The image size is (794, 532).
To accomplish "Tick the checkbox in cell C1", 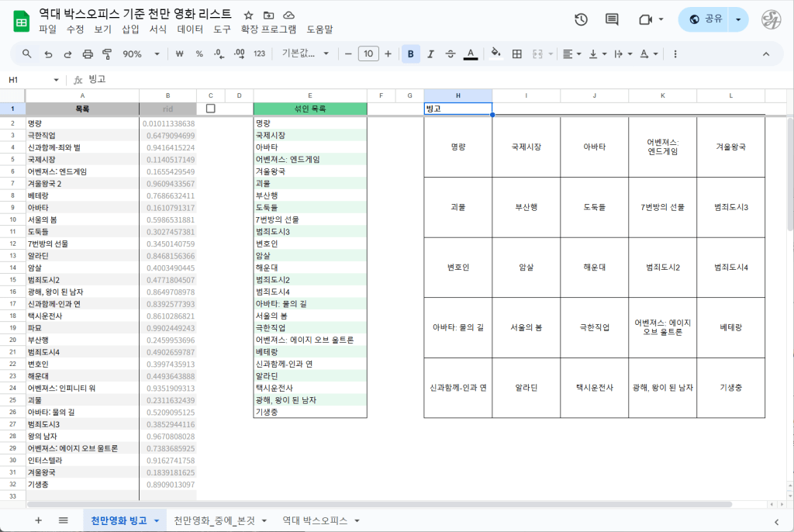I will click(210, 109).
